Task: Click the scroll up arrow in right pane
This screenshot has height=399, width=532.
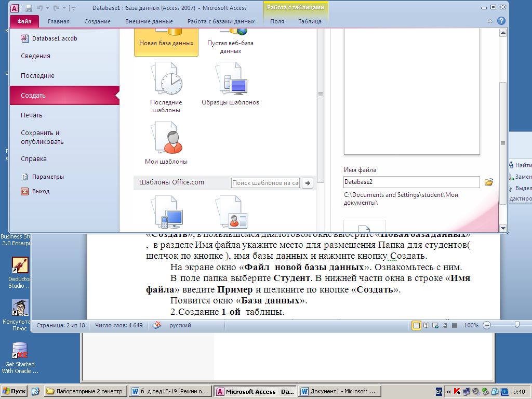Action: click(x=503, y=33)
